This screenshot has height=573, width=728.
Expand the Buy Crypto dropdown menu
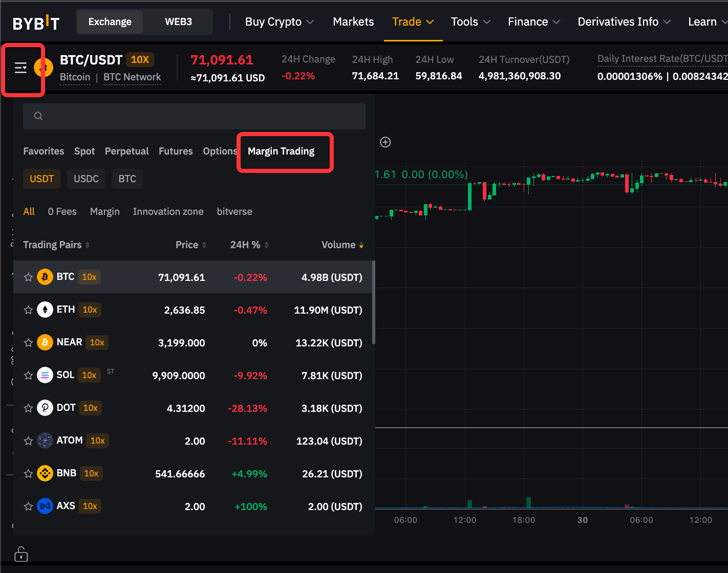click(279, 22)
